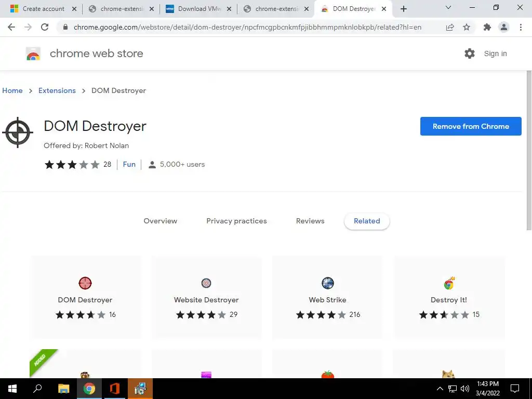
Task: Close the Download VMw tab
Action: (229, 9)
